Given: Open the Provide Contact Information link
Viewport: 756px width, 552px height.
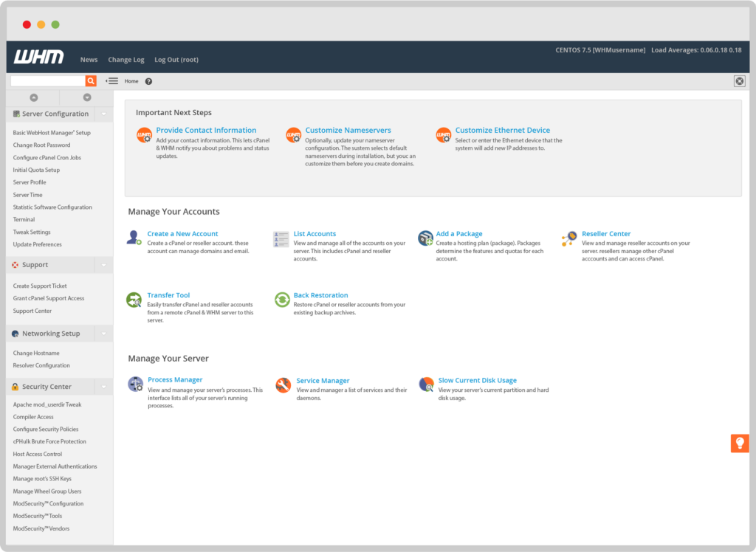Looking at the screenshot, I should [206, 130].
